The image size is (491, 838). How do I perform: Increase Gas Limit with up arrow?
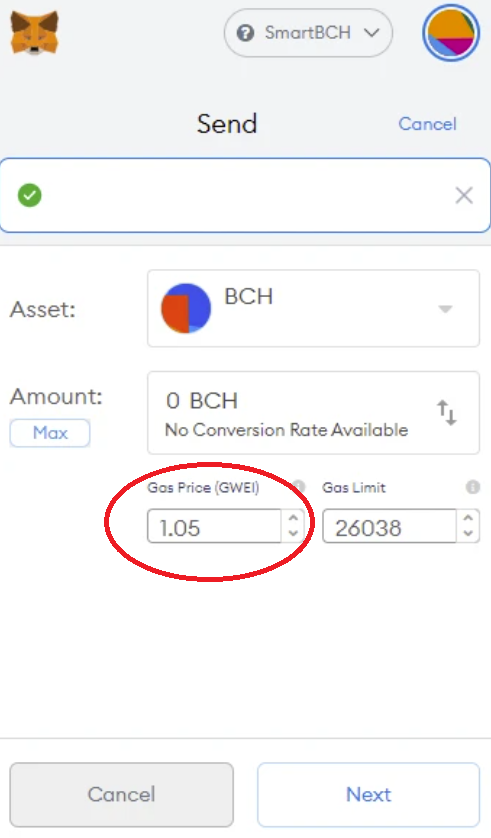468,518
